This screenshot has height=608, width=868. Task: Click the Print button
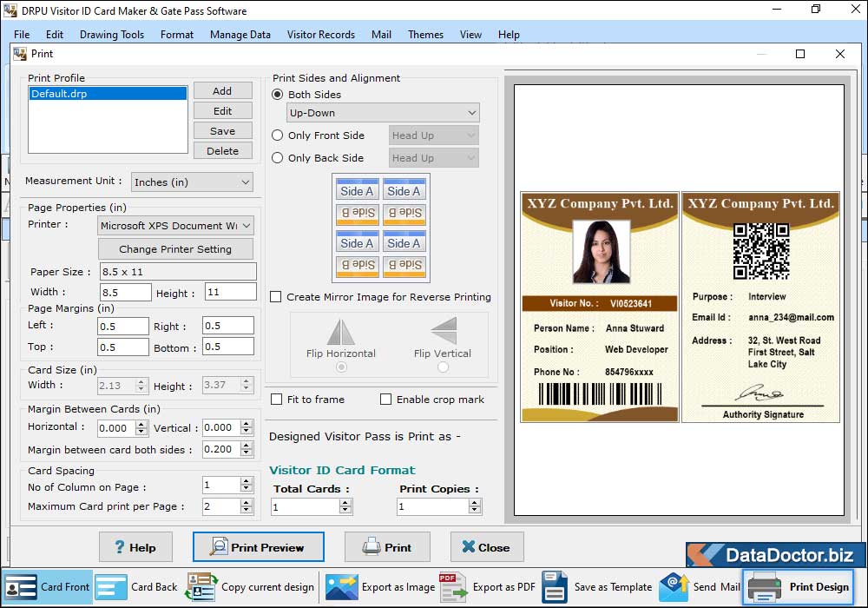[x=387, y=547]
